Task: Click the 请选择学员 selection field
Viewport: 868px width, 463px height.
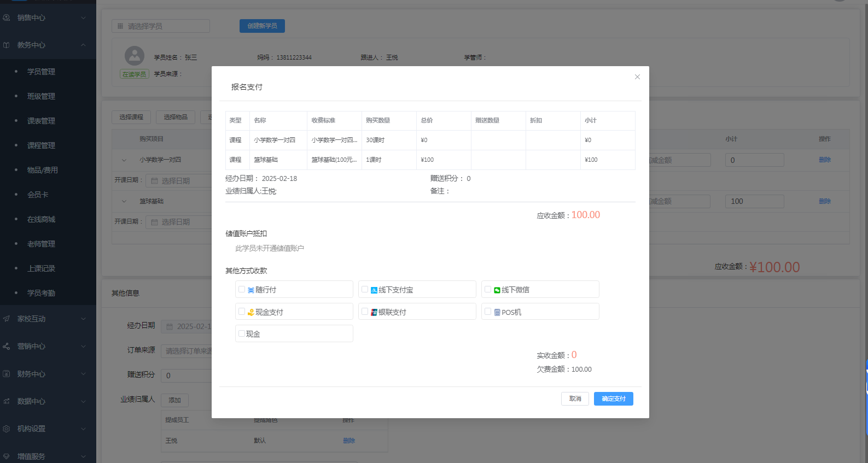Action: (x=161, y=26)
